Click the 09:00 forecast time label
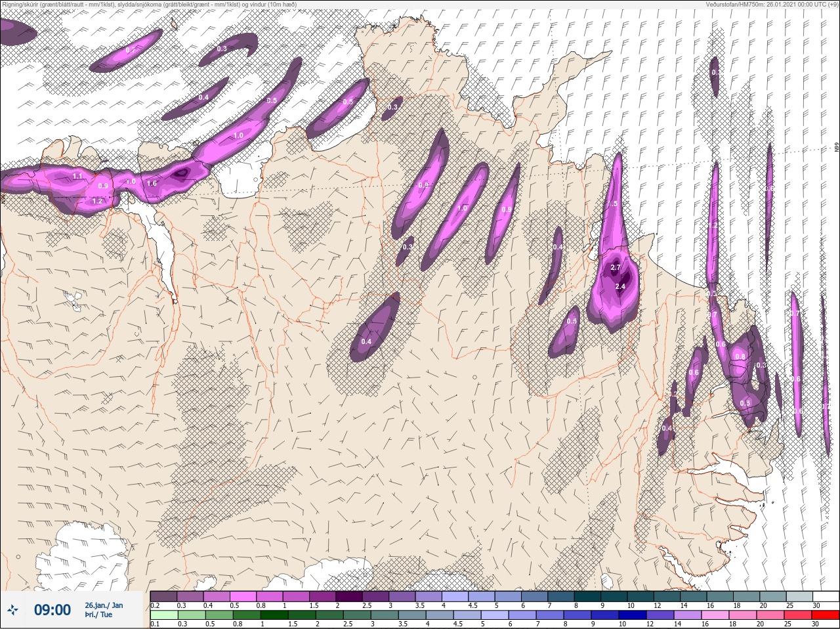840x629 pixels. point(52,610)
